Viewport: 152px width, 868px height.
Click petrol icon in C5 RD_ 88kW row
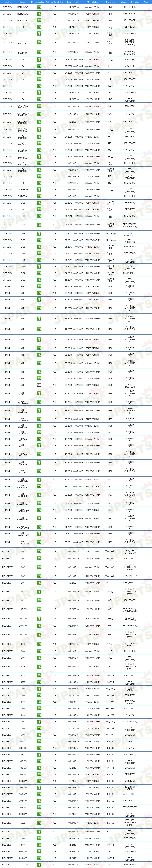[39, 183]
